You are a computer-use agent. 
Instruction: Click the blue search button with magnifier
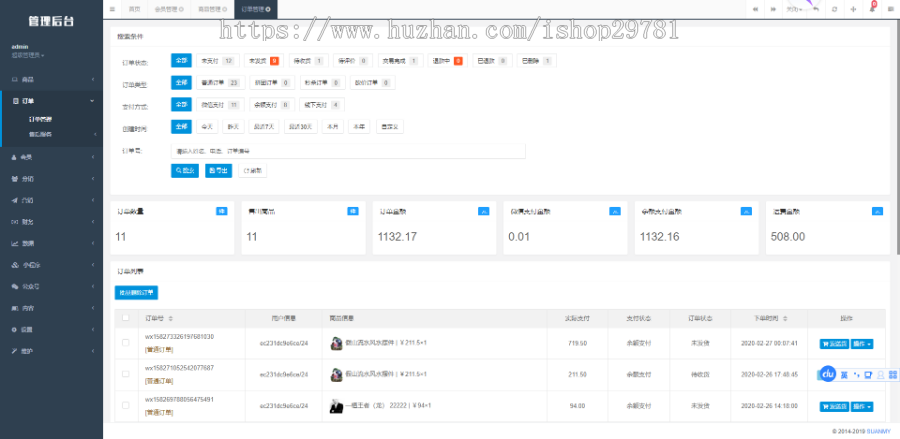point(185,170)
